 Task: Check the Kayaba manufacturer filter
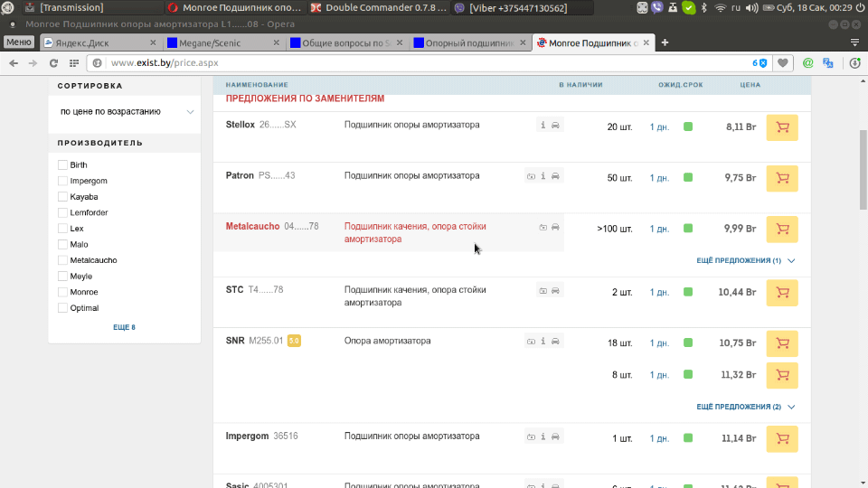click(x=62, y=197)
